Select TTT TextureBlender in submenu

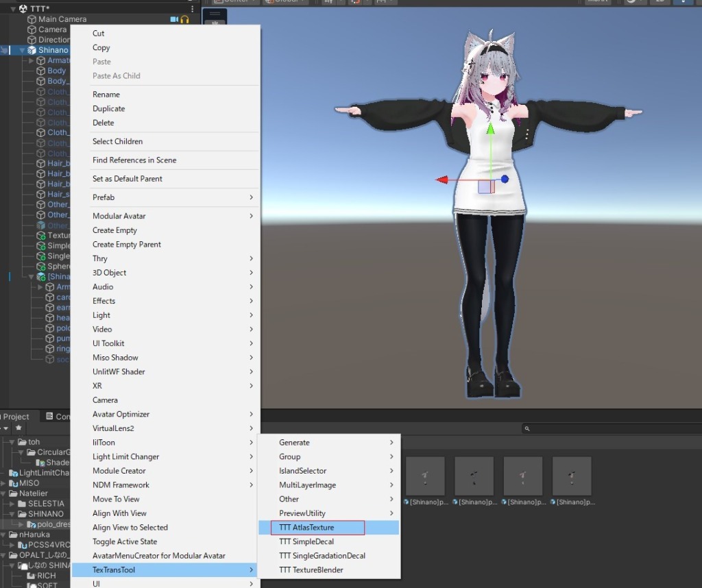pyautogui.click(x=329, y=569)
